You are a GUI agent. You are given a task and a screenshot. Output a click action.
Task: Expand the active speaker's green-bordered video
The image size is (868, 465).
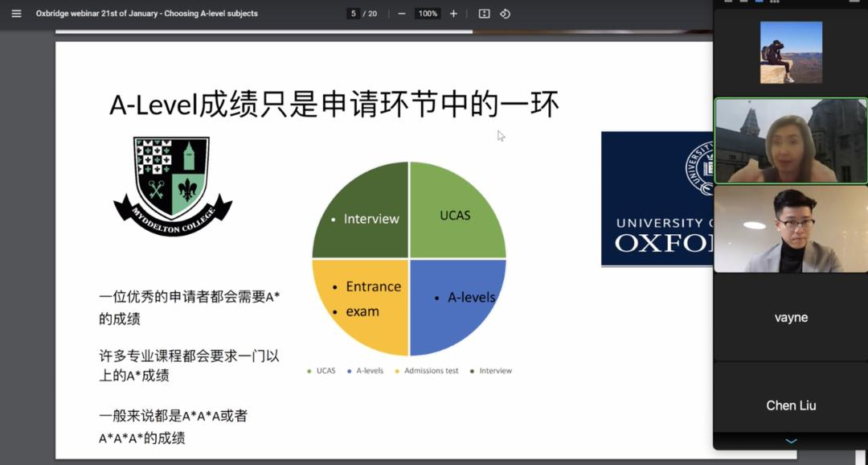(x=791, y=141)
